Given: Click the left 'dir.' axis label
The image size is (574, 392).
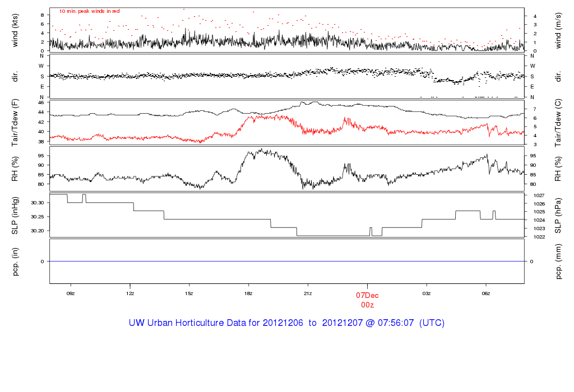Looking at the screenshot, I should (15, 76).
